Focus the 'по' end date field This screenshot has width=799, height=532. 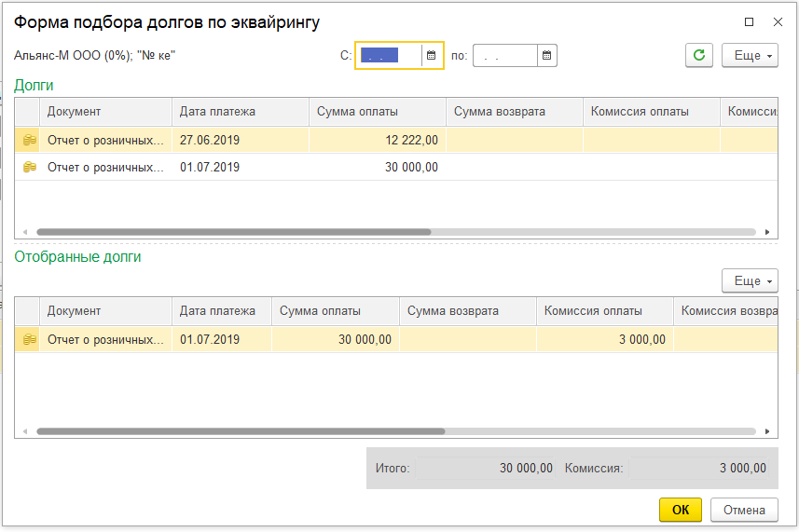pos(504,56)
